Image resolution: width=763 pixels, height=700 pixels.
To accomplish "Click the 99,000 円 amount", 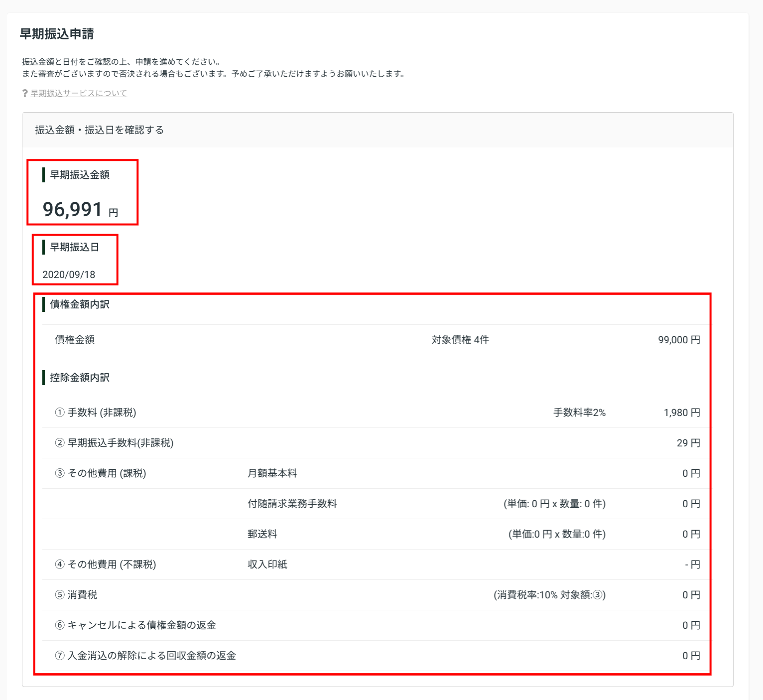I will (x=679, y=340).
